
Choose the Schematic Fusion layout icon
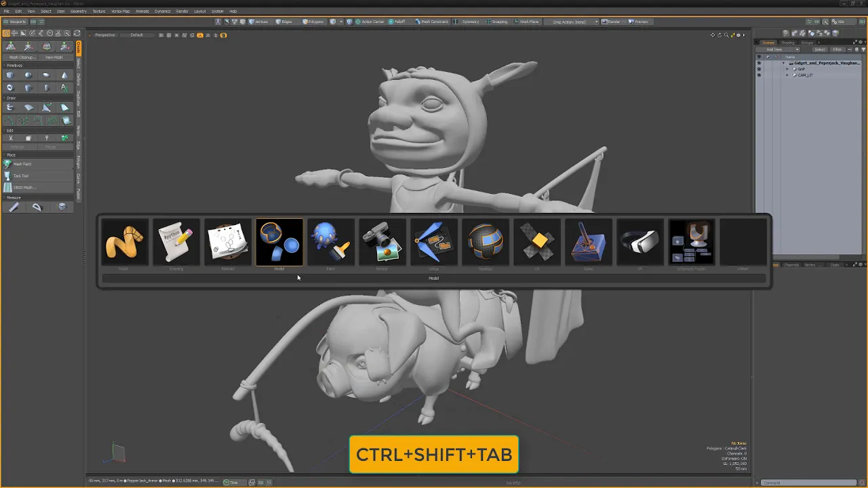(x=692, y=242)
